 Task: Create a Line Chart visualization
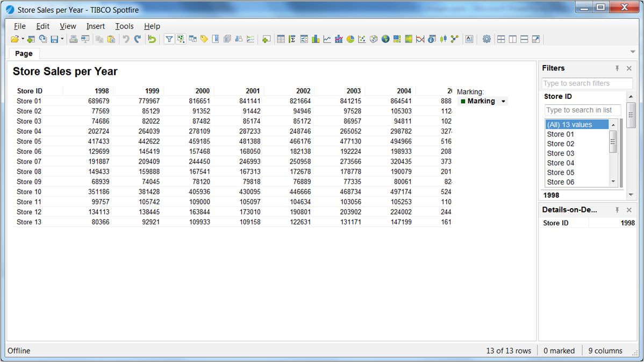tap(327, 39)
